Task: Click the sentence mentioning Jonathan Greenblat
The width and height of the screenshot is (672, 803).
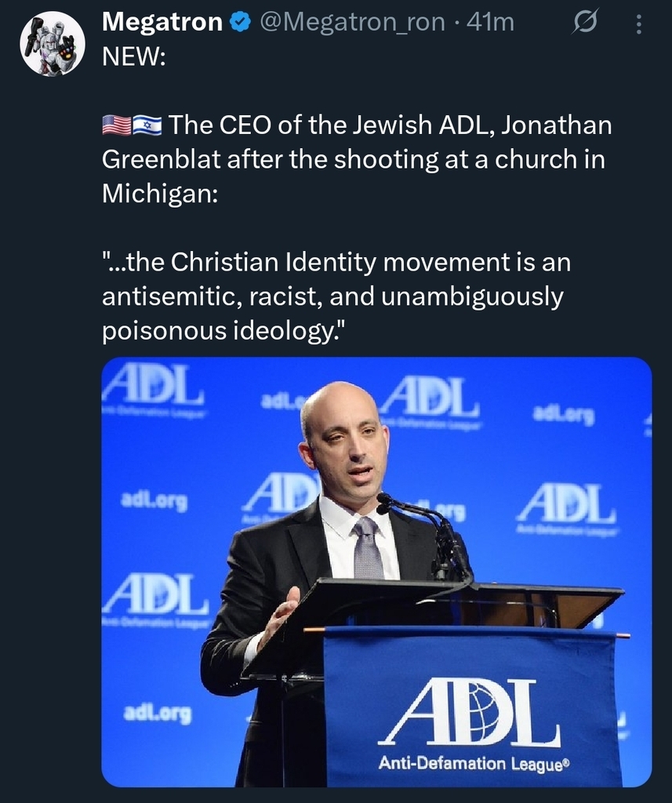Action: click(x=357, y=158)
